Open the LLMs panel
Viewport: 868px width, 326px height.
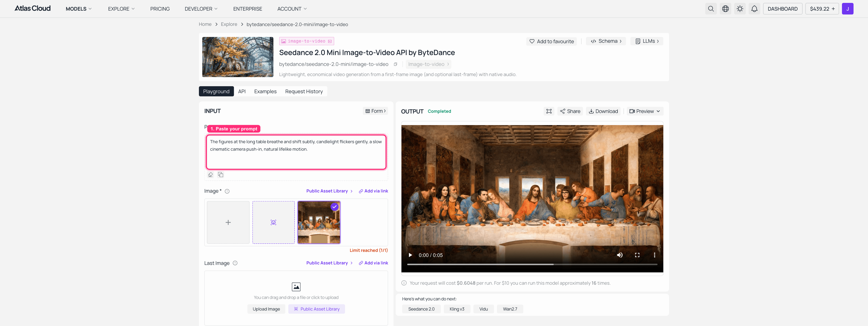(647, 41)
